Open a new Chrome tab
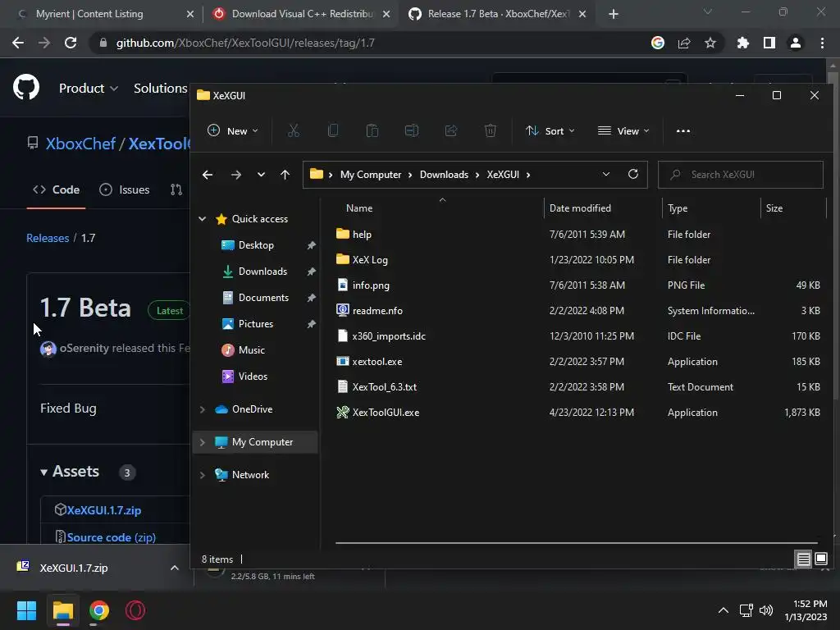This screenshot has width=840, height=630. [x=614, y=14]
